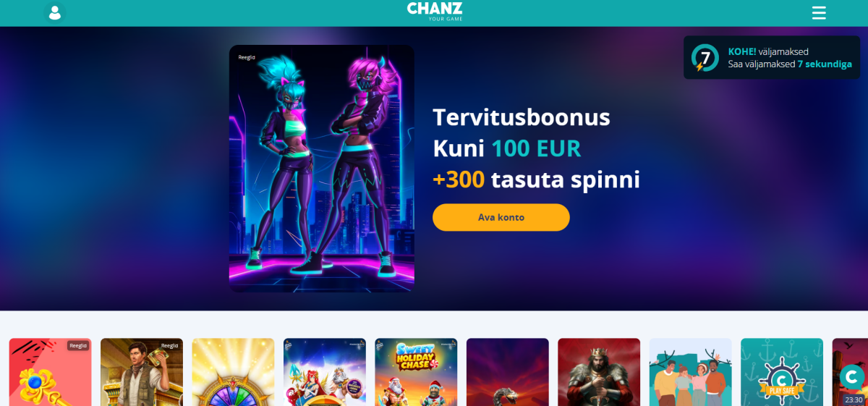This screenshot has width=868, height=406.
Task: Open the tile with four people illustration
Action: tap(690, 372)
